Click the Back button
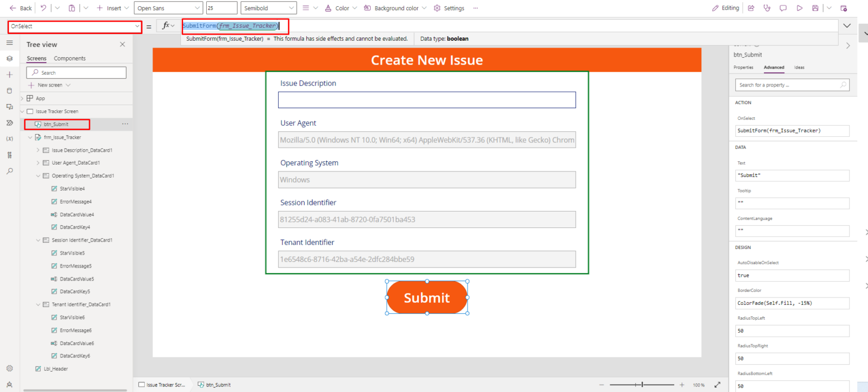868x392 pixels. coord(19,8)
